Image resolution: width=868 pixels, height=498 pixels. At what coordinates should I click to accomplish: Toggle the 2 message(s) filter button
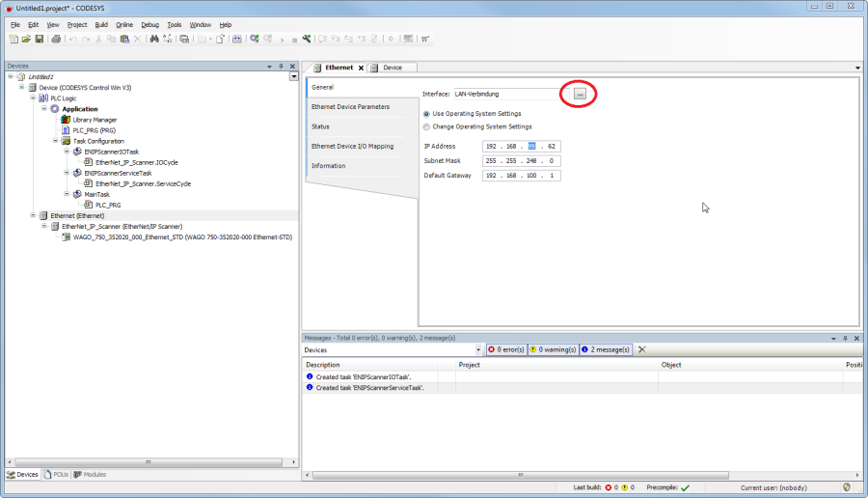[x=606, y=349]
